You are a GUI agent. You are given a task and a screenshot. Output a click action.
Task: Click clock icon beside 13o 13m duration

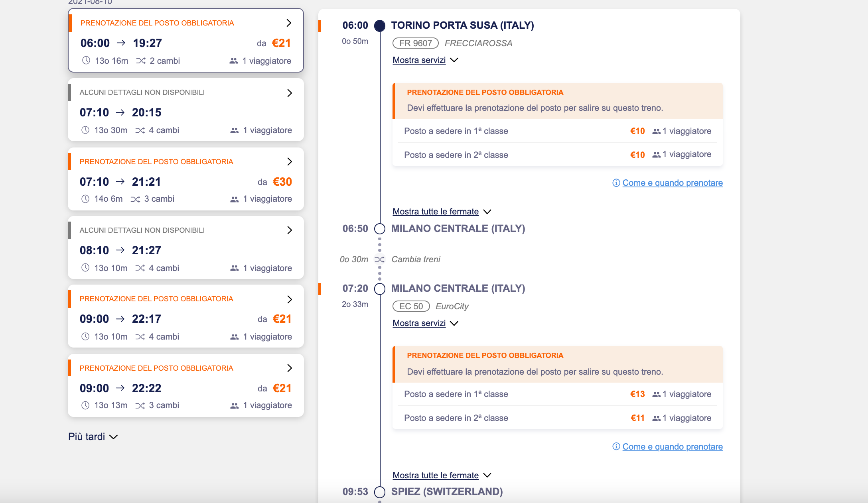[x=85, y=405]
